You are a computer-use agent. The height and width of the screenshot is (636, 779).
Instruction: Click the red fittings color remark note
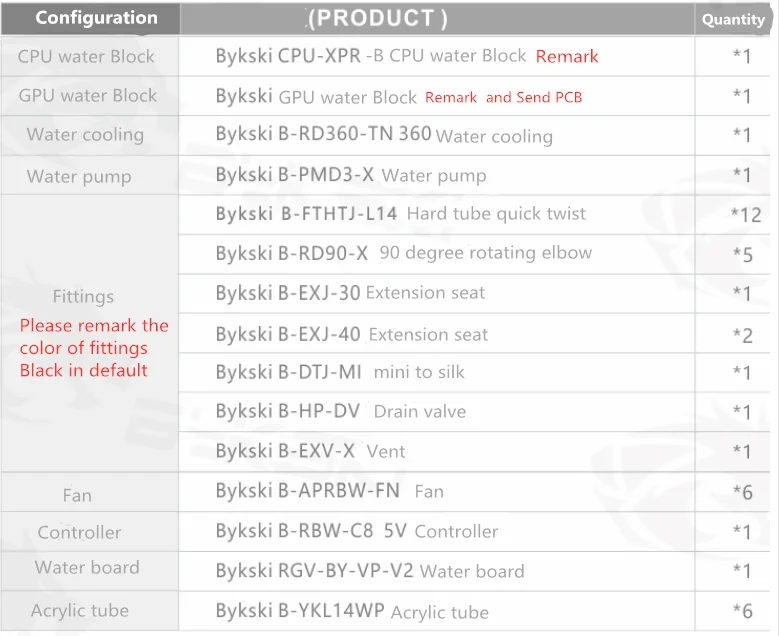(94, 348)
